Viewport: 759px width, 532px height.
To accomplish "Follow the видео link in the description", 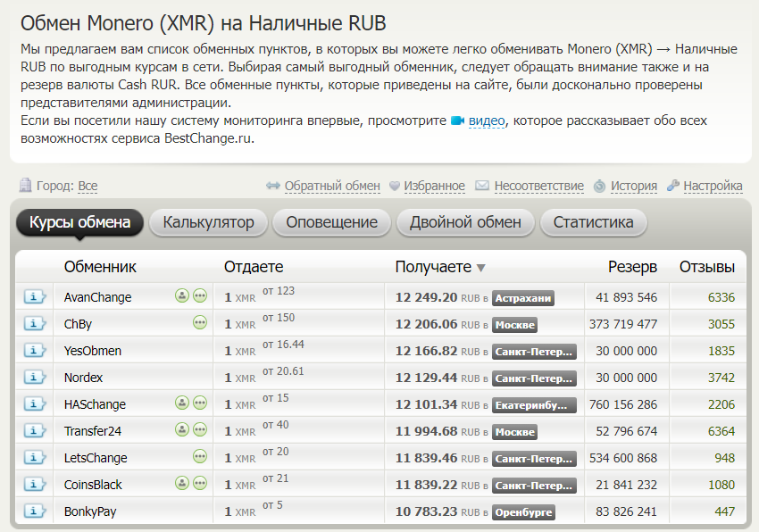I will tap(487, 121).
